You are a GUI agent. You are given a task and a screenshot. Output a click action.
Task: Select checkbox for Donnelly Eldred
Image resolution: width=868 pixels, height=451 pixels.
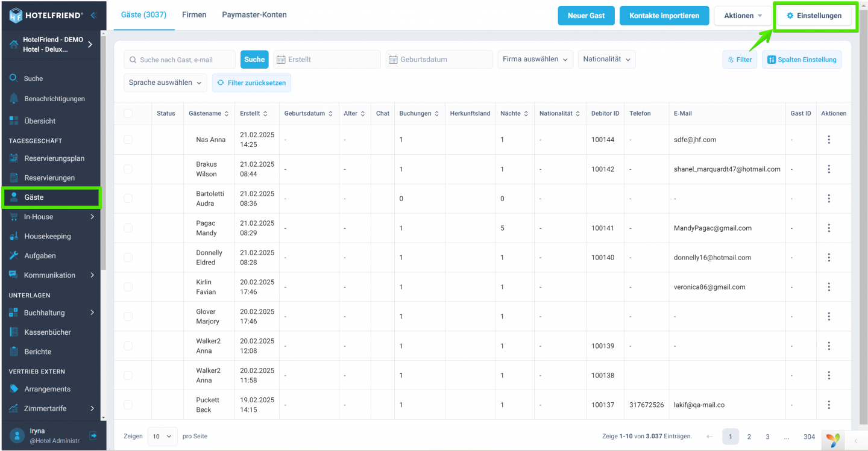(128, 258)
